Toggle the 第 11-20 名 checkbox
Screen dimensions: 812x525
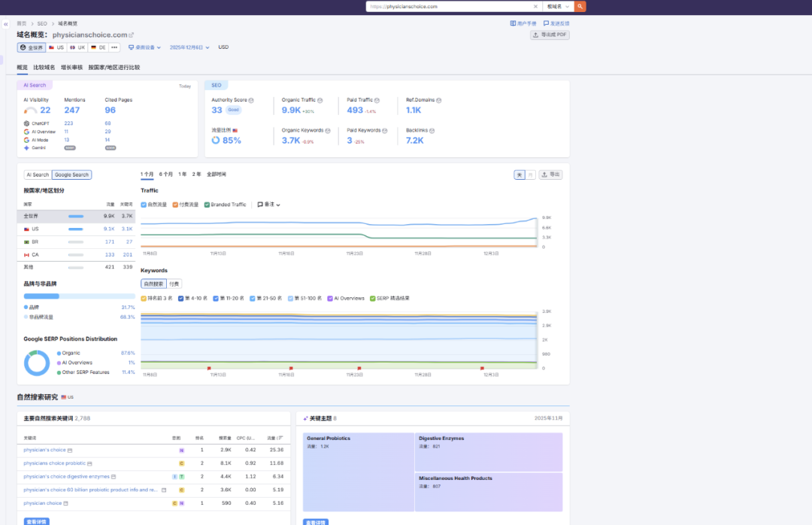tap(216, 299)
